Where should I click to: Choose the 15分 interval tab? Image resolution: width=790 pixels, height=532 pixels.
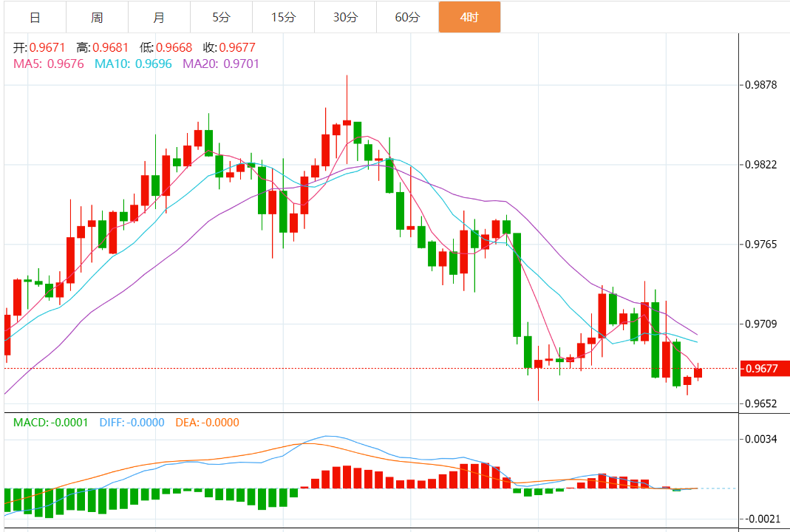pos(283,17)
